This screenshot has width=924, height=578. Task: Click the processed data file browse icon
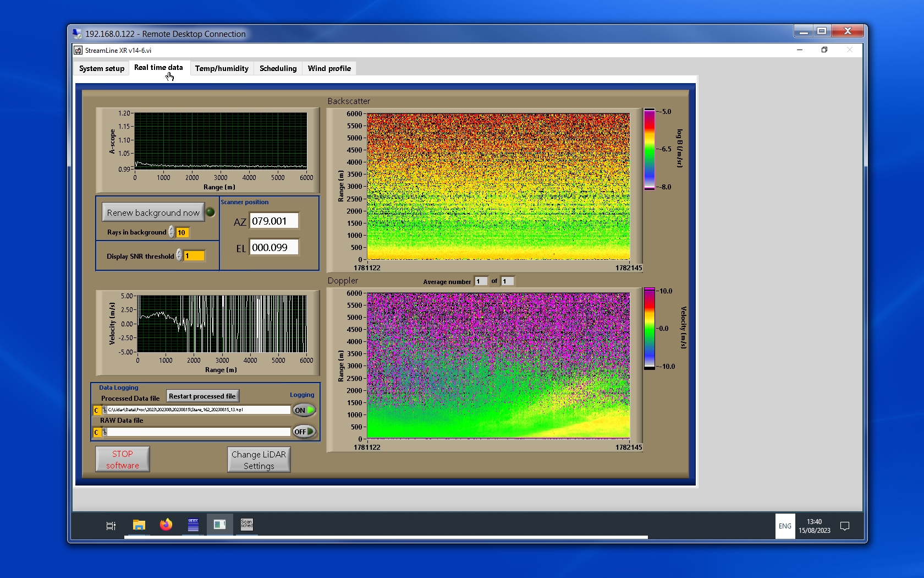pos(105,410)
